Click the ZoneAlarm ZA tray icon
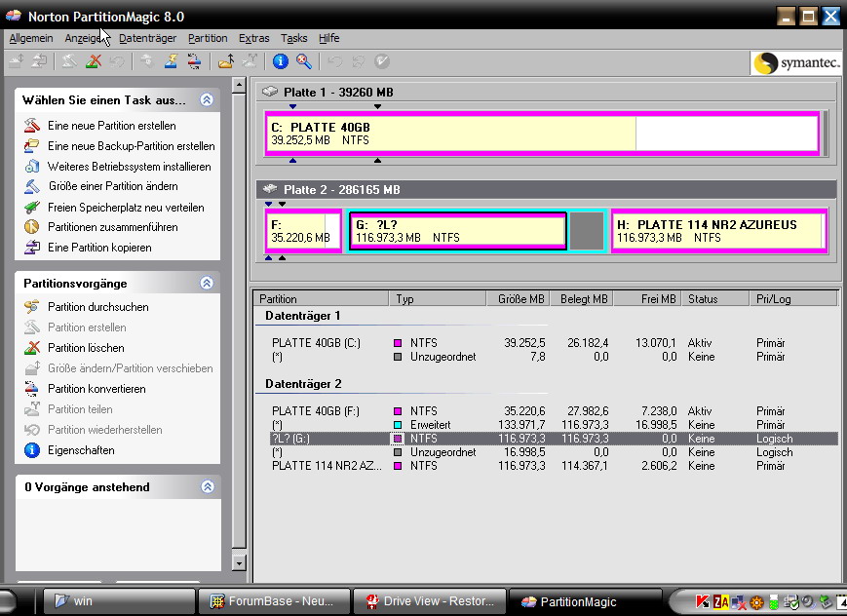This screenshot has height=616, width=847. 721,601
